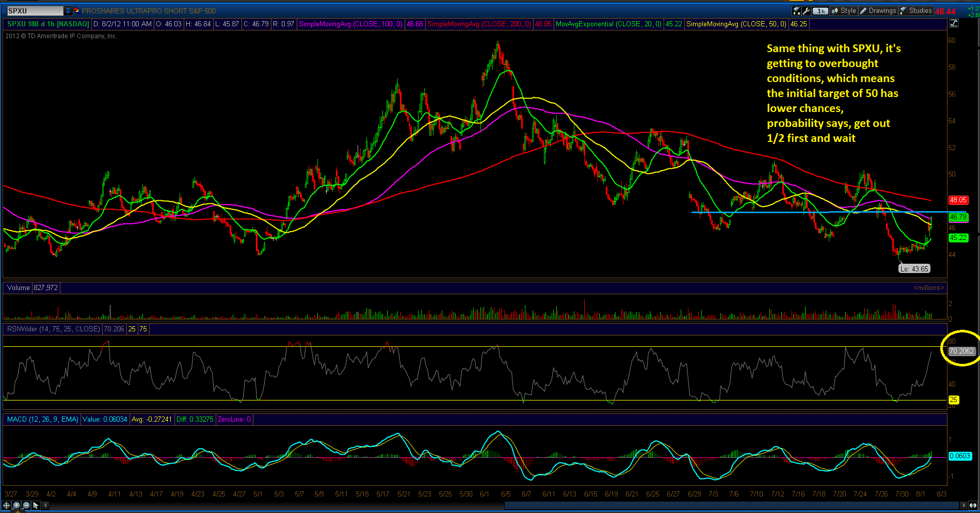Click the MACD (12, 26, 9, EMA) label

tap(43, 419)
